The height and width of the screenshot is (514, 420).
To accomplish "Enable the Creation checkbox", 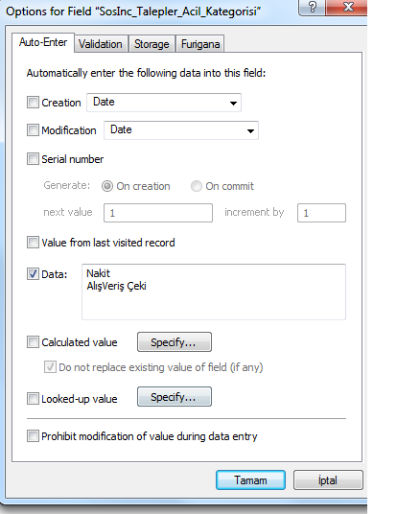I will (33, 103).
